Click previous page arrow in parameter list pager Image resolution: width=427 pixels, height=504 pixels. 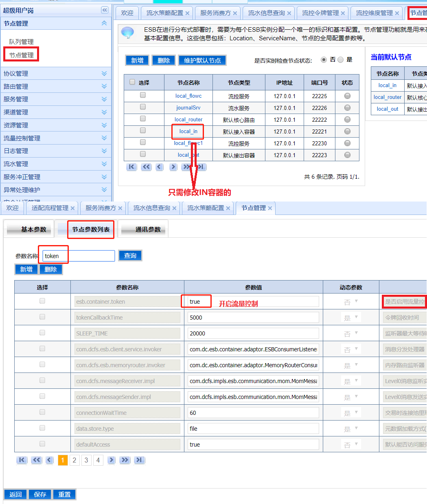(x=50, y=460)
